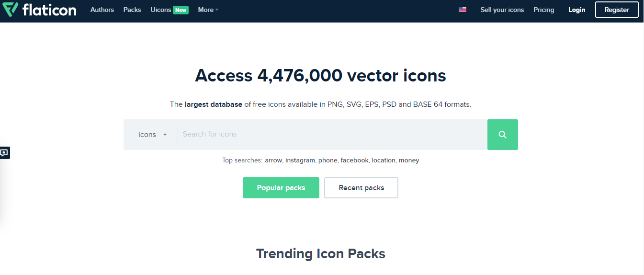Screen dimensions: 644x275
Task: Go to Uicons New section
Action: click(169, 10)
